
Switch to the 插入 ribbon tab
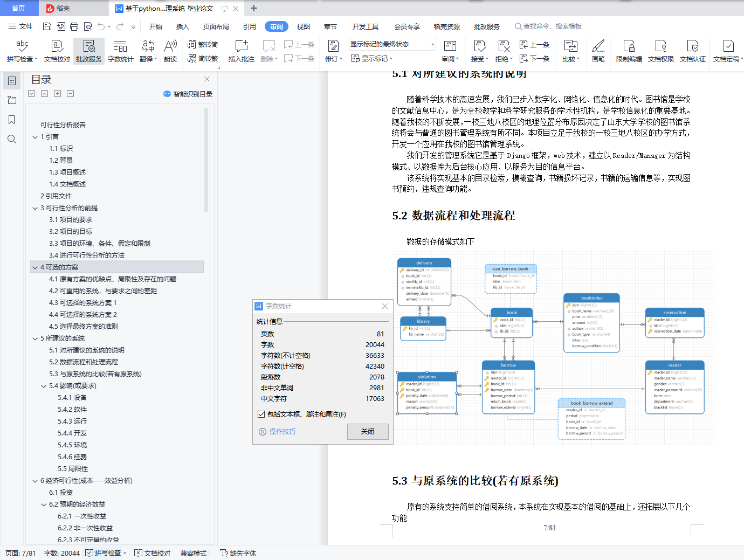tap(183, 26)
